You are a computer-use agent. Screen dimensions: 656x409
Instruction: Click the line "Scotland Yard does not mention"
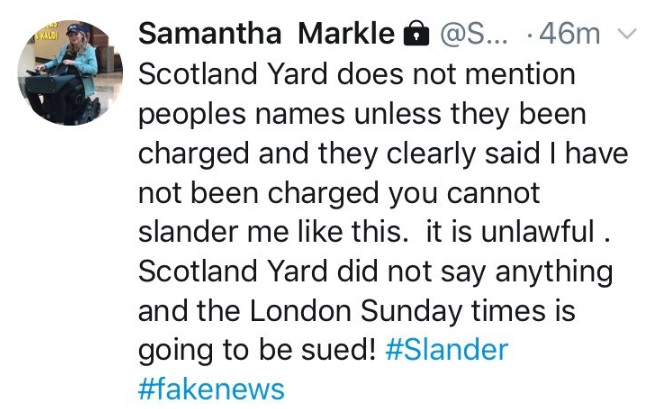click(x=344, y=74)
